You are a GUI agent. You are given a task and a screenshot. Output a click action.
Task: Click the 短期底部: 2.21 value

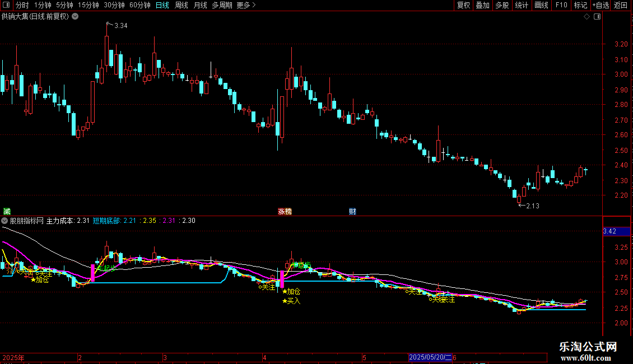coord(114,221)
